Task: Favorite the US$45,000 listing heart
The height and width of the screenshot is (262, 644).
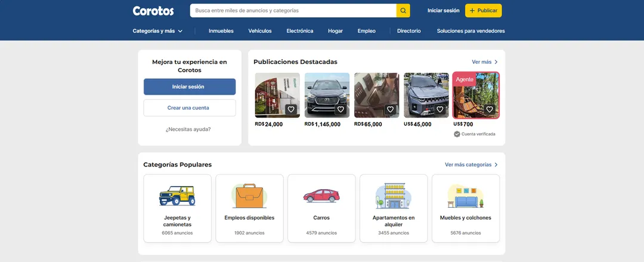Action: point(440,109)
